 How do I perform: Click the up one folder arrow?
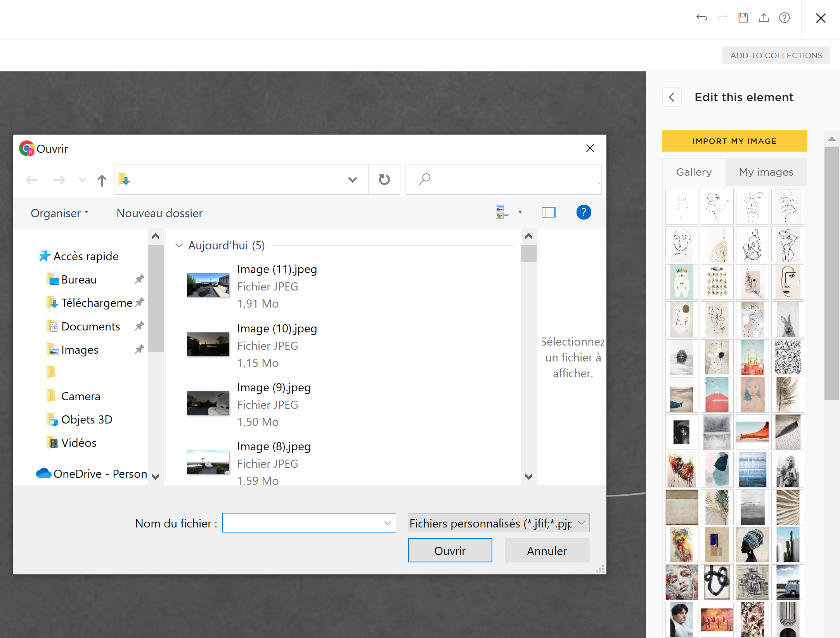[x=102, y=180]
